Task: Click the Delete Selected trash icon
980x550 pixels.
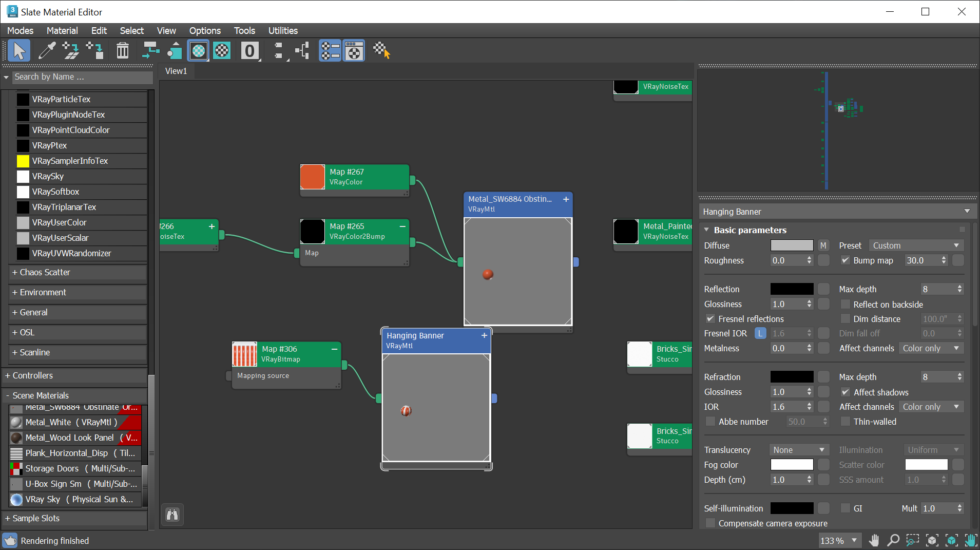Action: tap(123, 51)
